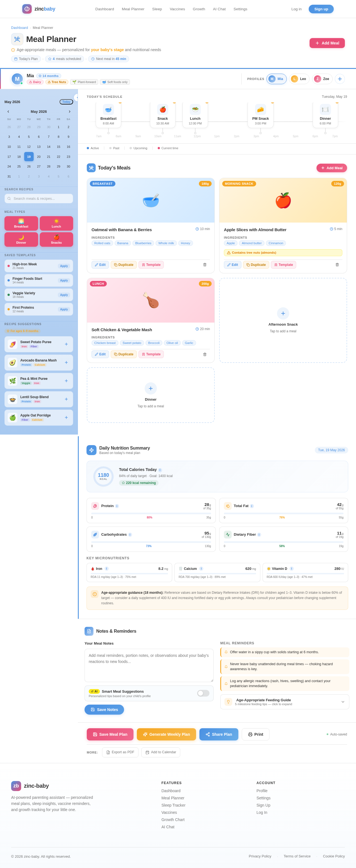Open Privacy Policy footer link
Viewport: 356px width, 868px height.
tap(260, 856)
